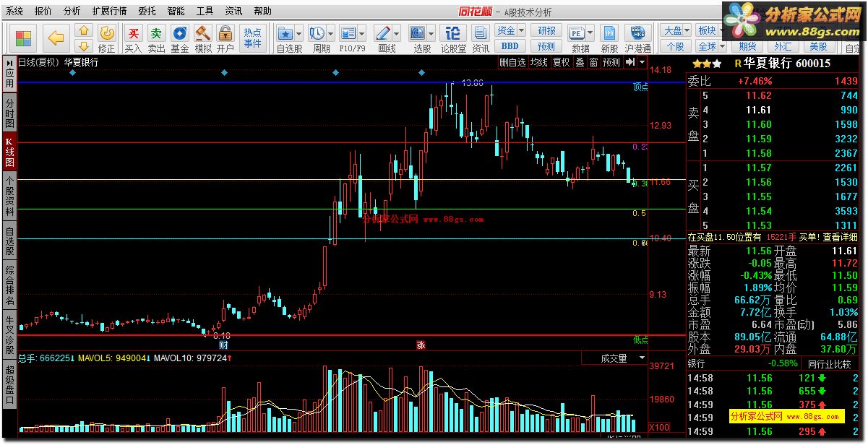Viewport: 868px width, 445px height.
Task: Expand the 画线 dropdown arrow
Action: (x=397, y=33)
